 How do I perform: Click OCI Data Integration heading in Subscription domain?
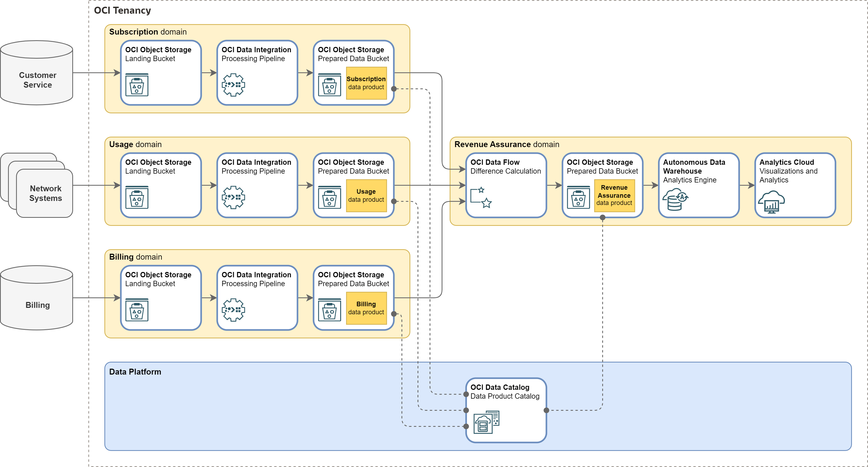click(x=256, y=50)
